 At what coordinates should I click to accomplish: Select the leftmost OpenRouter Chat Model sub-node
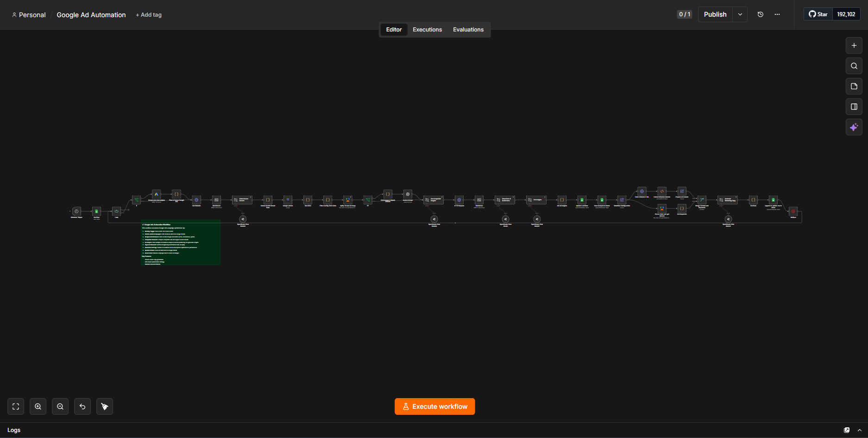tap(243, 219)
